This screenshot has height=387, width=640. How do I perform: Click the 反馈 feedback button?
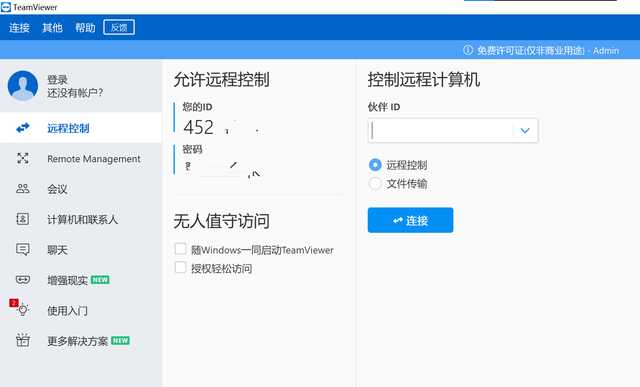pyautogui.click(x=119, y=27)
